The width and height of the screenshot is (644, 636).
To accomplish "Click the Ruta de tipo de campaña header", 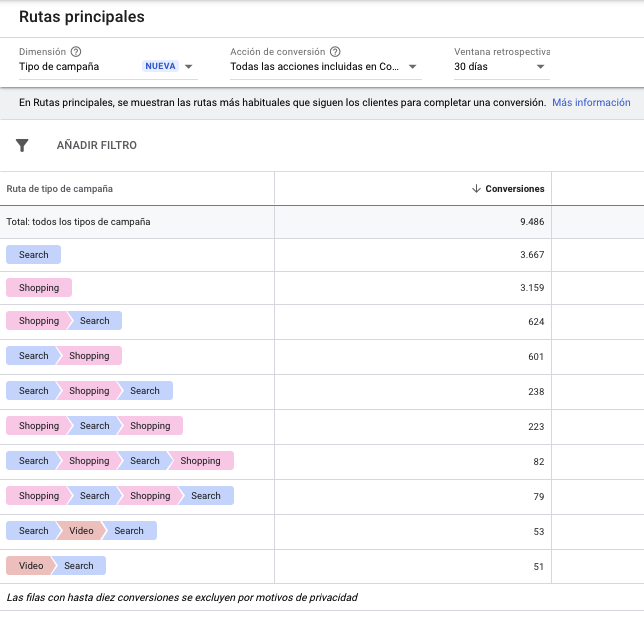I will click(60, 188).
